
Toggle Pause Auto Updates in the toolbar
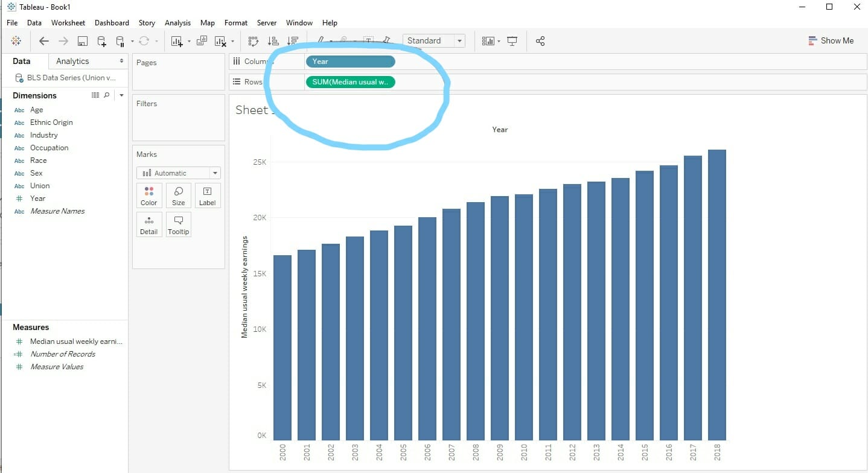tap(120, 40)
